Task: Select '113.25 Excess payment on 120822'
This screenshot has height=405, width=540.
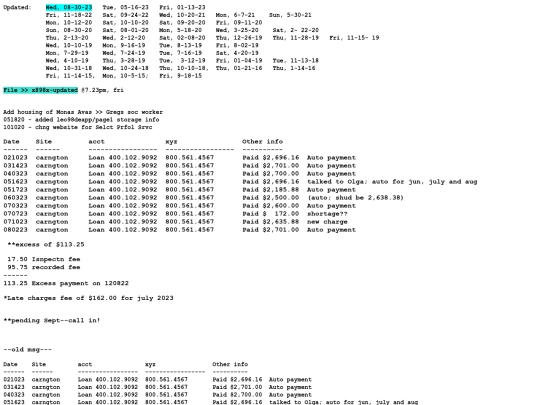Action: [x=66, y=283]
